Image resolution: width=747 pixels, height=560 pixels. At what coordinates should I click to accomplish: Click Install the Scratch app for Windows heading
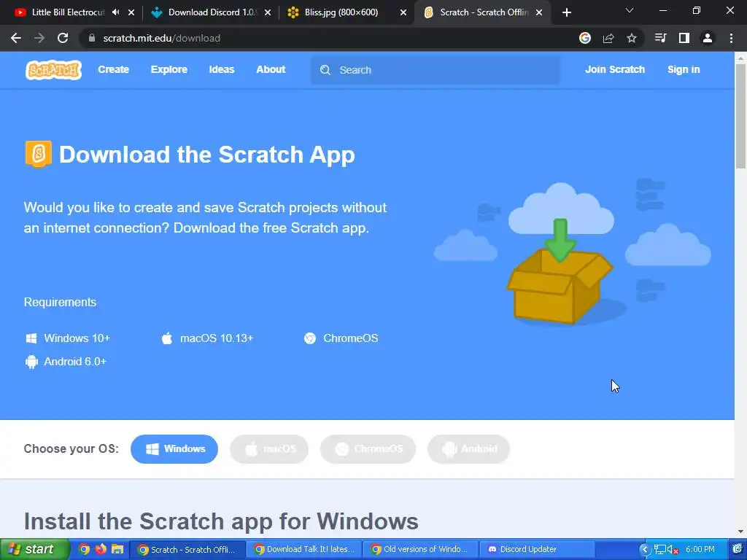(x=221, y=521)
